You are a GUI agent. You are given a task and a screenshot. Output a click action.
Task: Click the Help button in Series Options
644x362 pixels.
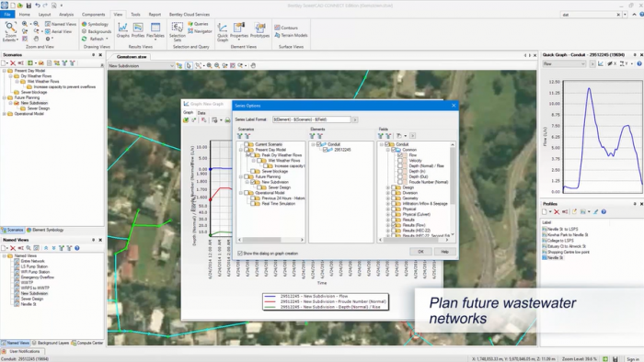pyautogui.click(x=444, y=252)
